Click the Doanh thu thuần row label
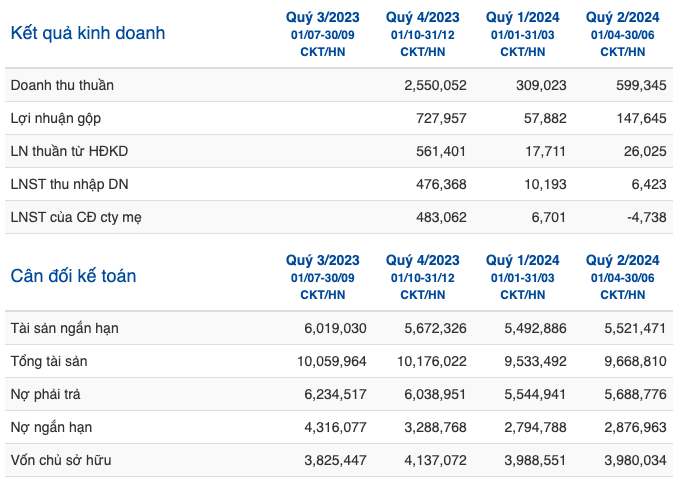676x484 pixels. tap(62, 85)
